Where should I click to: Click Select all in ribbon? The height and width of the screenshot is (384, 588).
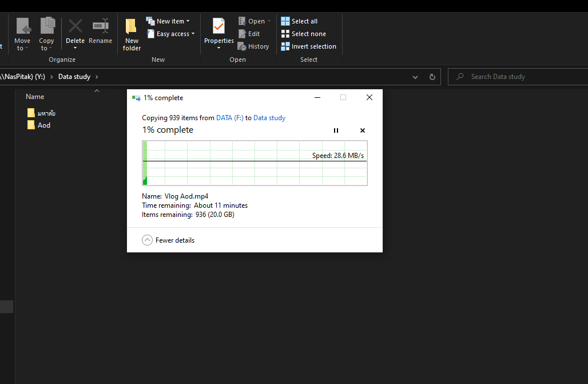point(299,21)
